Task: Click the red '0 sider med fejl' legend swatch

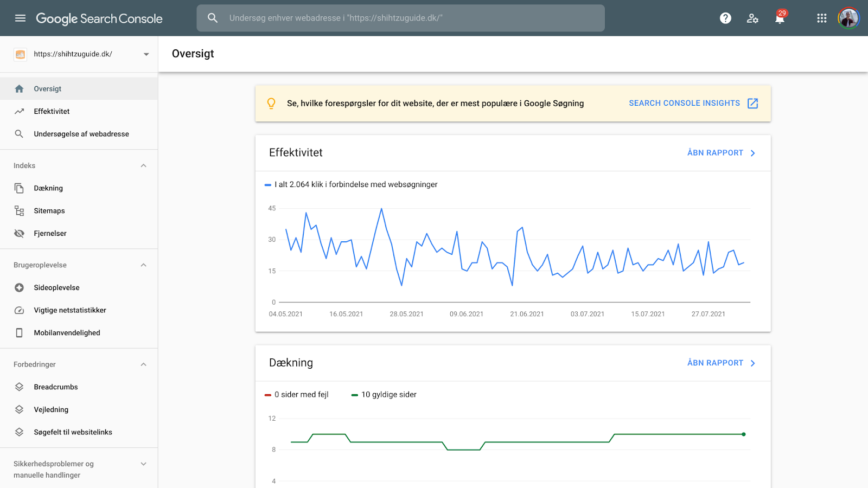Action: click(267, 395)
